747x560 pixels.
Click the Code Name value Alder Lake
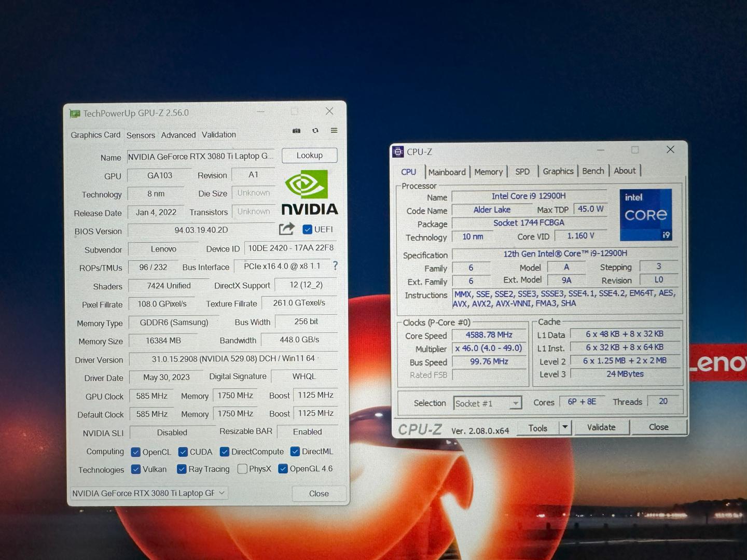492,210
